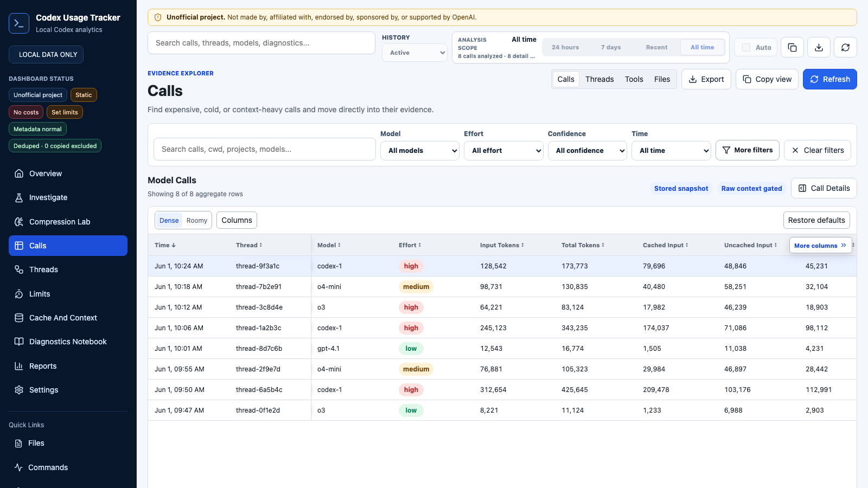This screenshot has height=488, width=868.
Task: Sort by Cached Input column
Action: click(x=665, y=245)
